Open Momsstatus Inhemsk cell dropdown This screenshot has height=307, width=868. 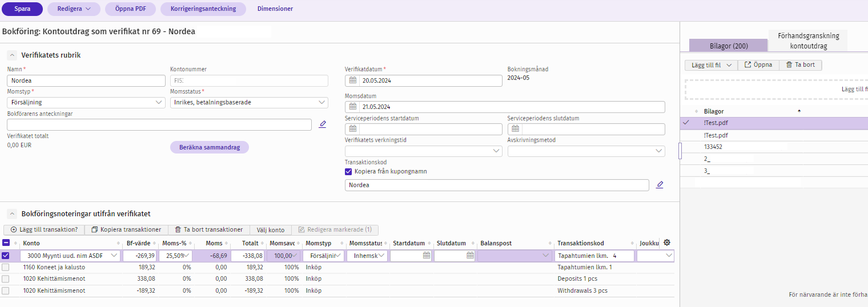383,256
